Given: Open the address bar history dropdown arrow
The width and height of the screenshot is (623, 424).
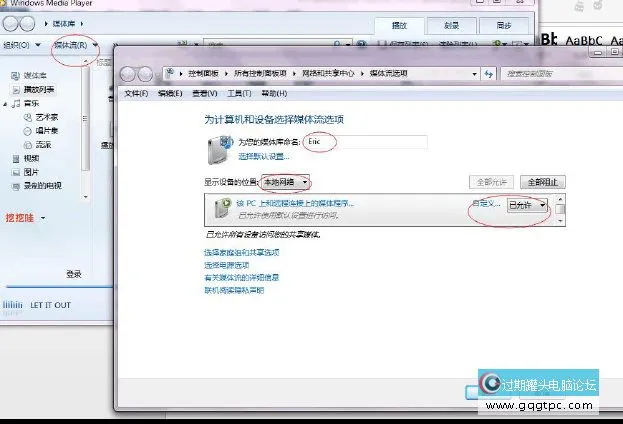Looking at the screenshot, I should click(474, 74).
